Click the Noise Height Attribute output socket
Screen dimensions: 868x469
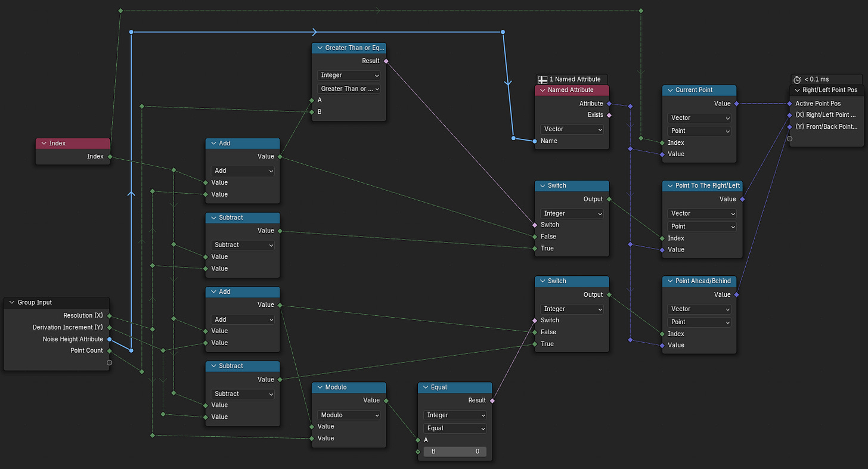[110, 339]
